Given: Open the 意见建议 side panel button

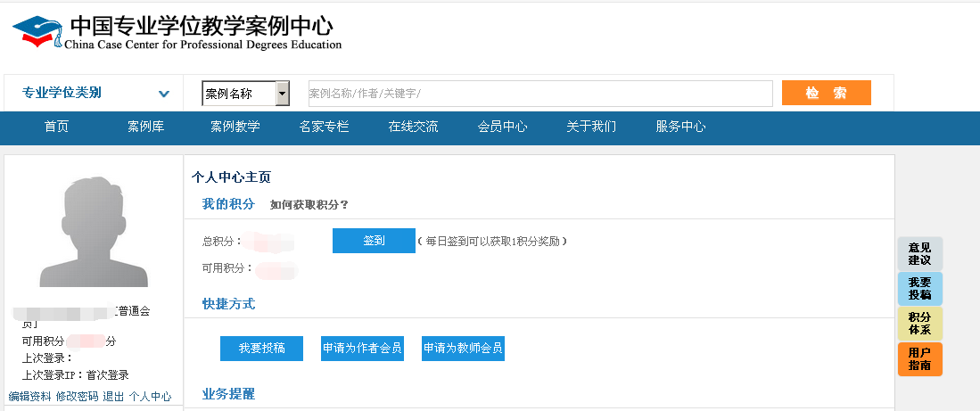Looking at the screenshot, I should point(919,254).
